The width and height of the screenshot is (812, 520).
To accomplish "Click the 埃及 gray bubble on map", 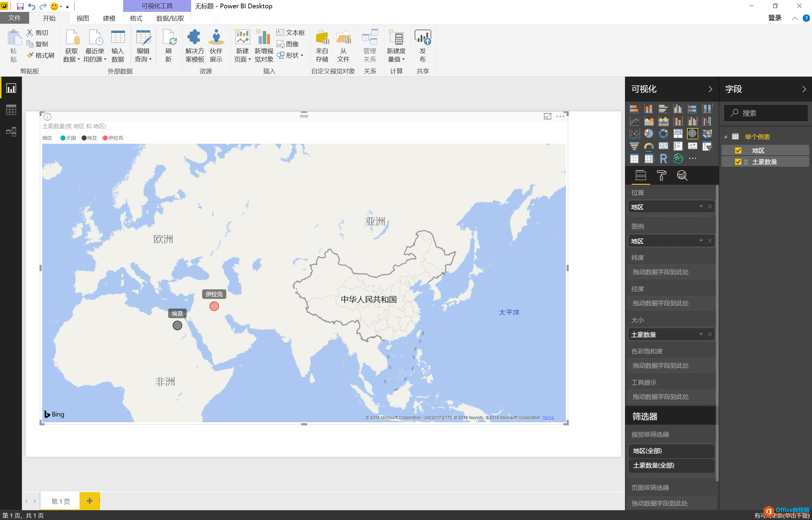I will point(177,325).
